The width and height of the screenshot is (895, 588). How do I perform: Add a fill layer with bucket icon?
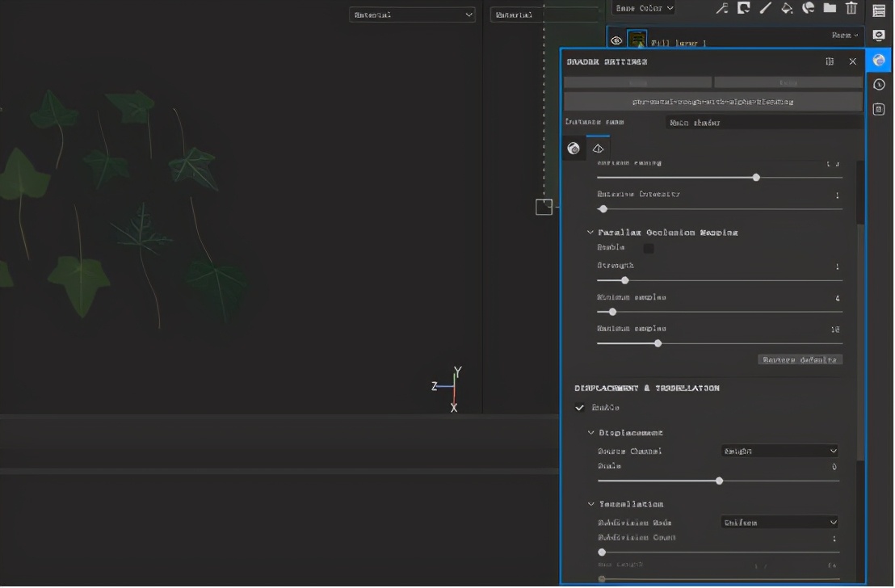pyautogui.click(x=787, y=8)
